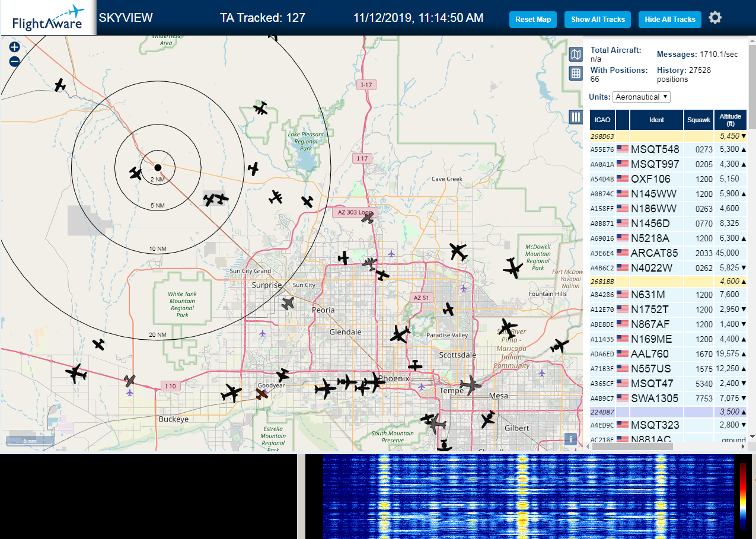
Task: Toggle map-only view icon
Action: 575,55
